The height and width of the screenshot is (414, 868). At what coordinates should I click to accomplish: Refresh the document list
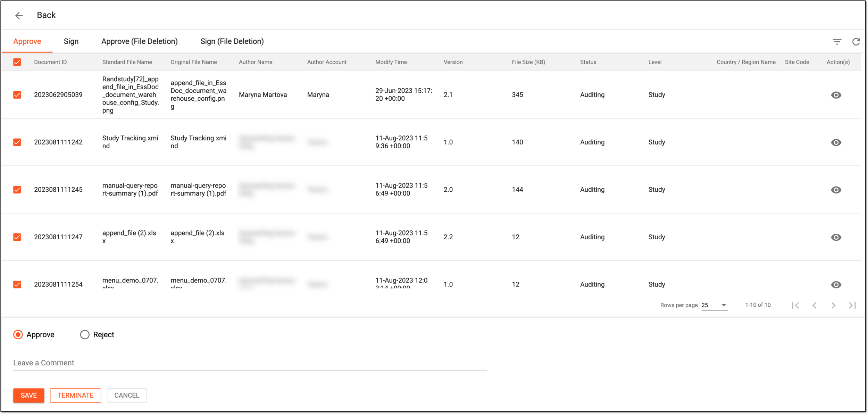[856, 42]
